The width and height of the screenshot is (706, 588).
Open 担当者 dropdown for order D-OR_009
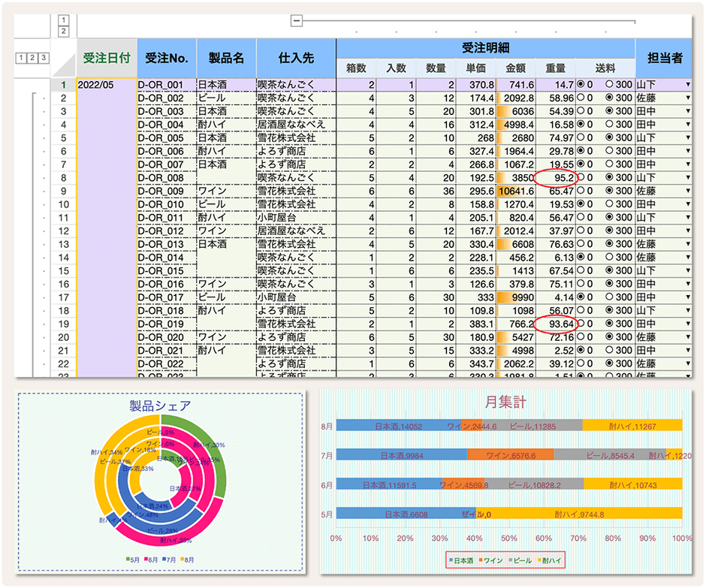[688, 191]
